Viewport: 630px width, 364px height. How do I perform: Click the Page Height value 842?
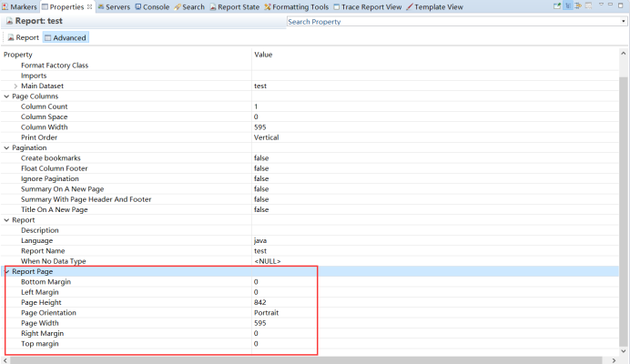click(x=260, y=302)
